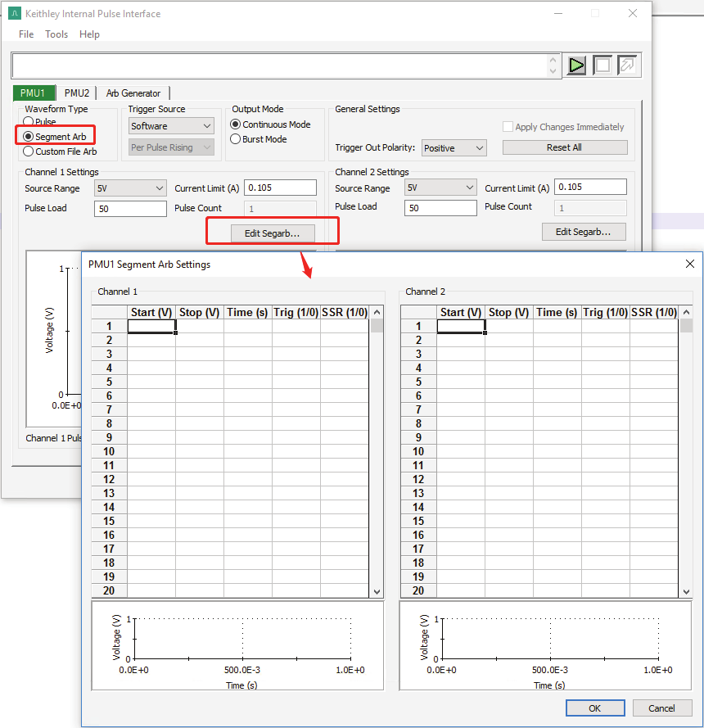Screen dimensions: 704x728
Task: Open the Software trigger source dropdown
Action: 171,126
